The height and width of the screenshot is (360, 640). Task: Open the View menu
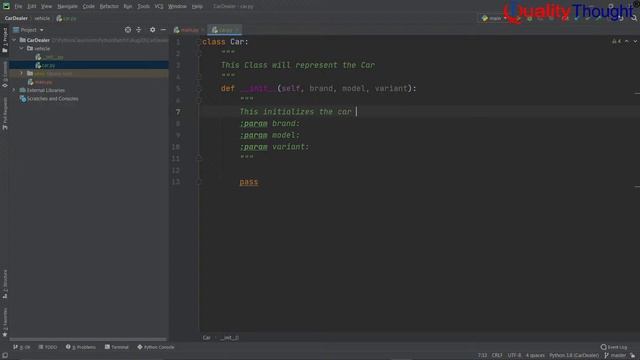tap(46, 7)
